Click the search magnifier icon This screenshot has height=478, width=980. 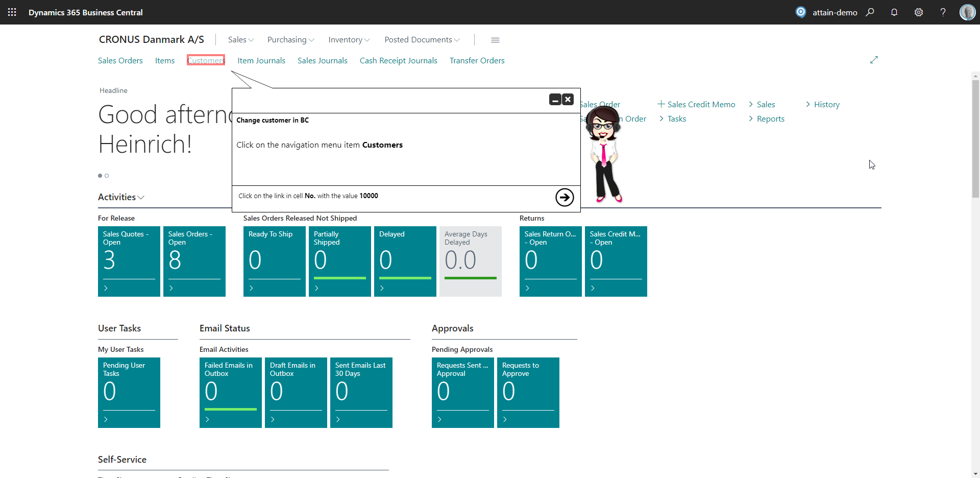[870, 12]
